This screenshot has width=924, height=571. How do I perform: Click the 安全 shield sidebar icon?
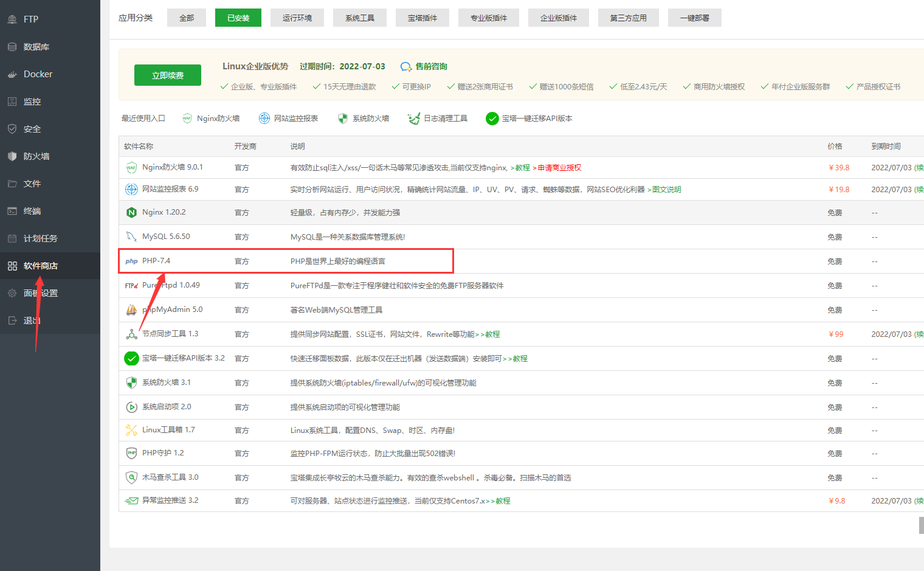tap(12, 129)
